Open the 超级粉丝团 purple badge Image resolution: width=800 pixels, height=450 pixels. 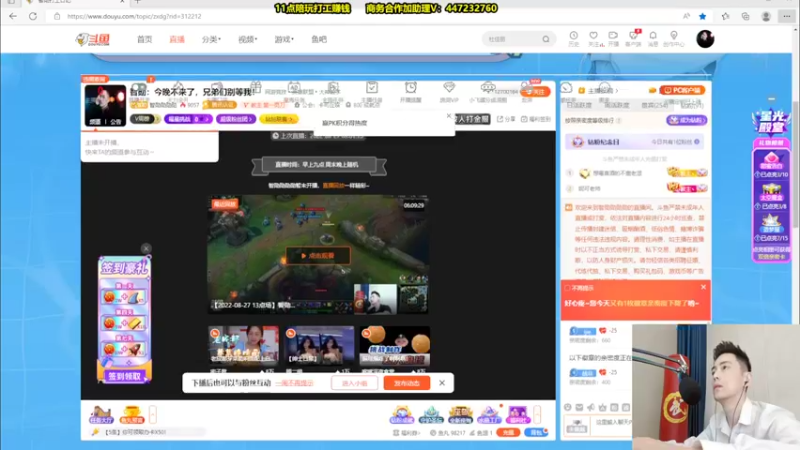point(235,119)
